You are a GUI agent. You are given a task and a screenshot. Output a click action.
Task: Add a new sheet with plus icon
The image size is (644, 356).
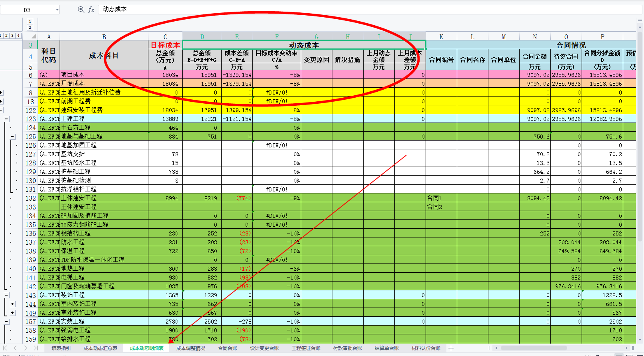pyautogui.click(x=451, y=348)
